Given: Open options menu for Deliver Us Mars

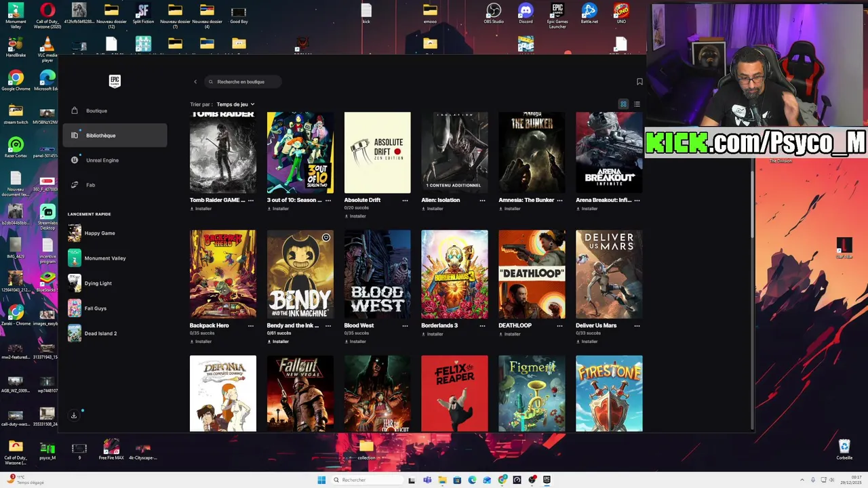Looking at the screenshot, I should coord(637,326).
